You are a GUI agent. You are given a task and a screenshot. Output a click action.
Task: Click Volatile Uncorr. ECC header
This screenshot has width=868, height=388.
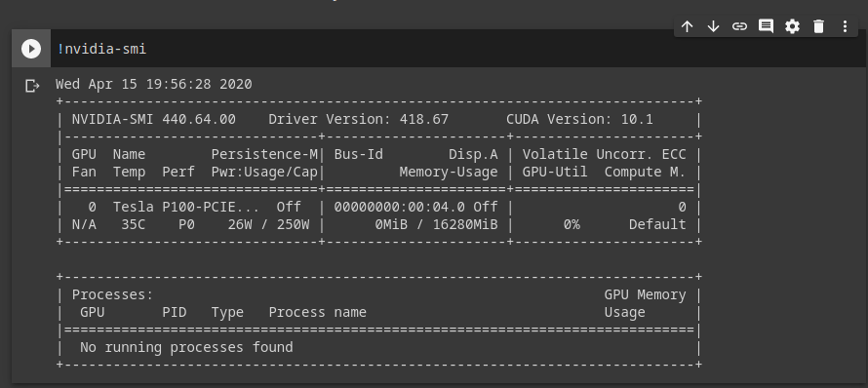pyautogui.click(x=605, y=154)
